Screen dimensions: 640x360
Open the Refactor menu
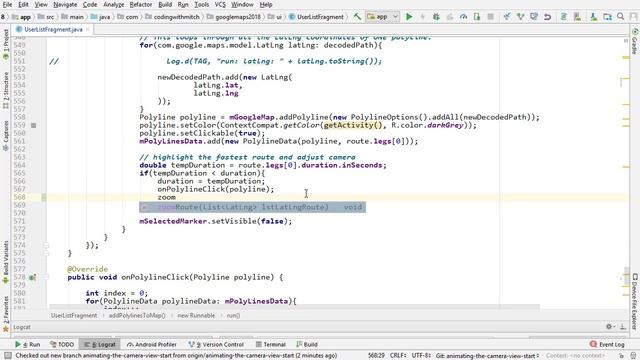point(140,4)
